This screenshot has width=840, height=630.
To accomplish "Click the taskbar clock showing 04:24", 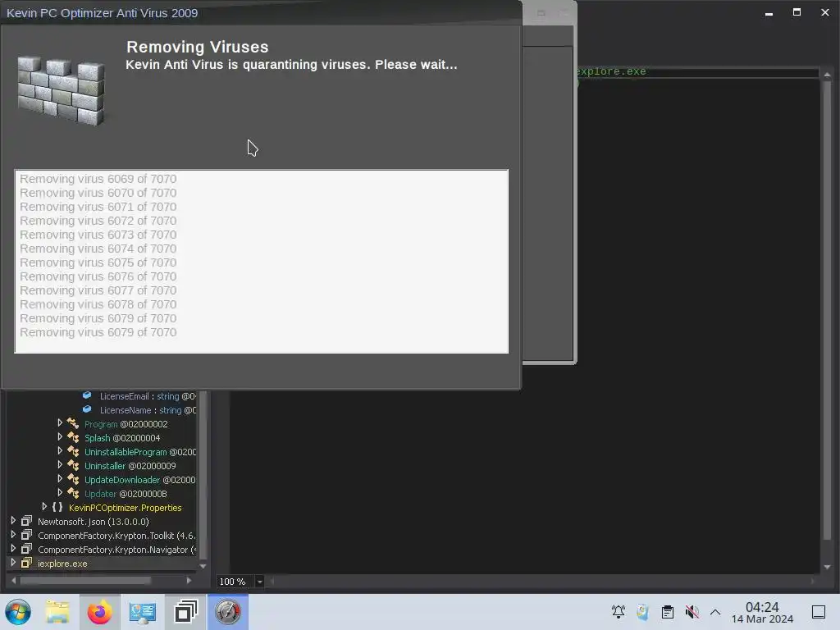I will click(762, 612).
